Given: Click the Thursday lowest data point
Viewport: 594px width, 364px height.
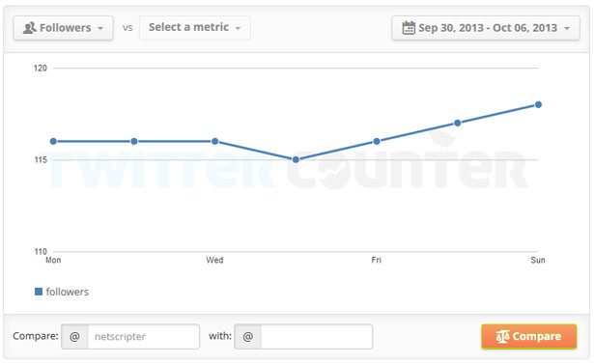Looking at the screenshot, I should click(296, 159).
